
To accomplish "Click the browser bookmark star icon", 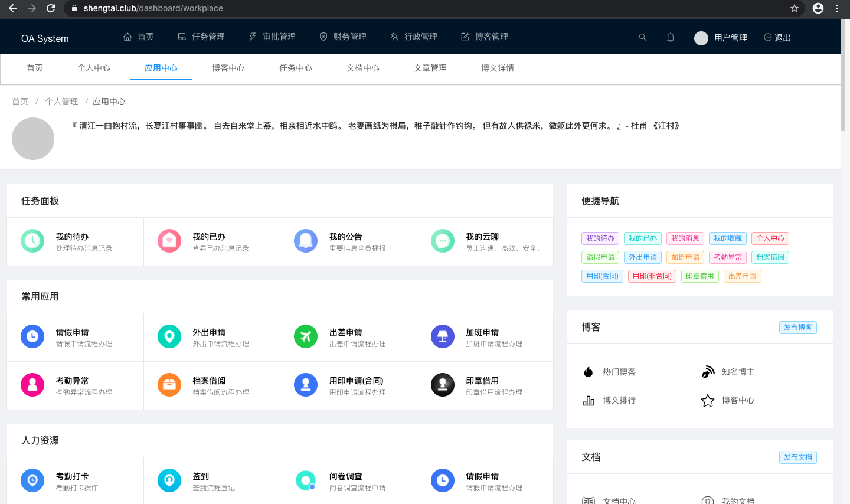I will 795,8.
